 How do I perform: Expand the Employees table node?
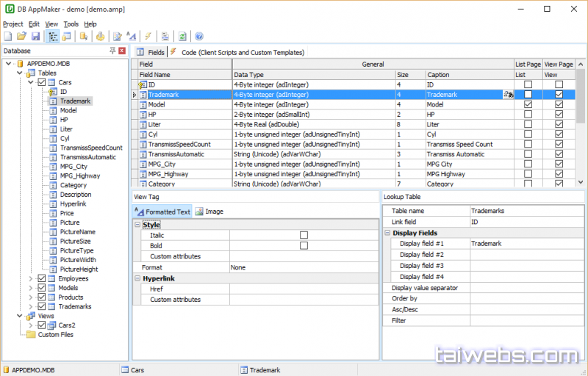(30, 279)
